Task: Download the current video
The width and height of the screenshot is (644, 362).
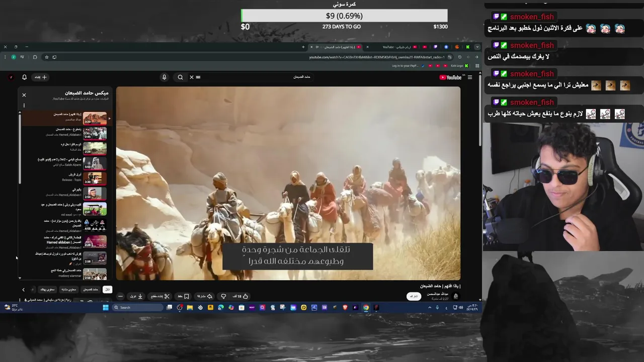Action: click(136, 296)
